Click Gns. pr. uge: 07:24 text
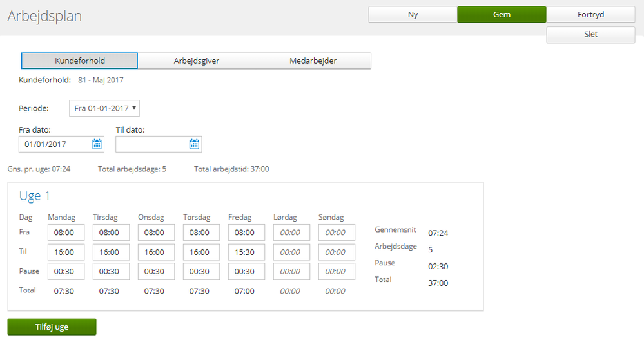The width and height of the screenshot is (644, 342). [x=39, y=169]
